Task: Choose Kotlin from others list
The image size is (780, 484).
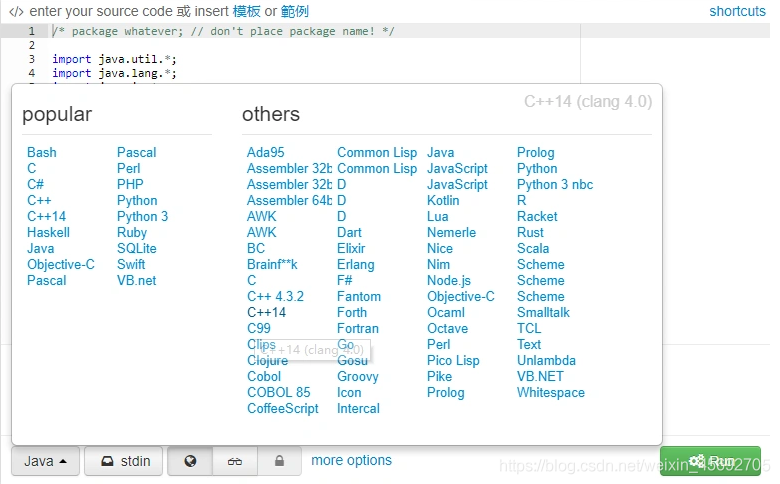Action: [x=443, y=200]
